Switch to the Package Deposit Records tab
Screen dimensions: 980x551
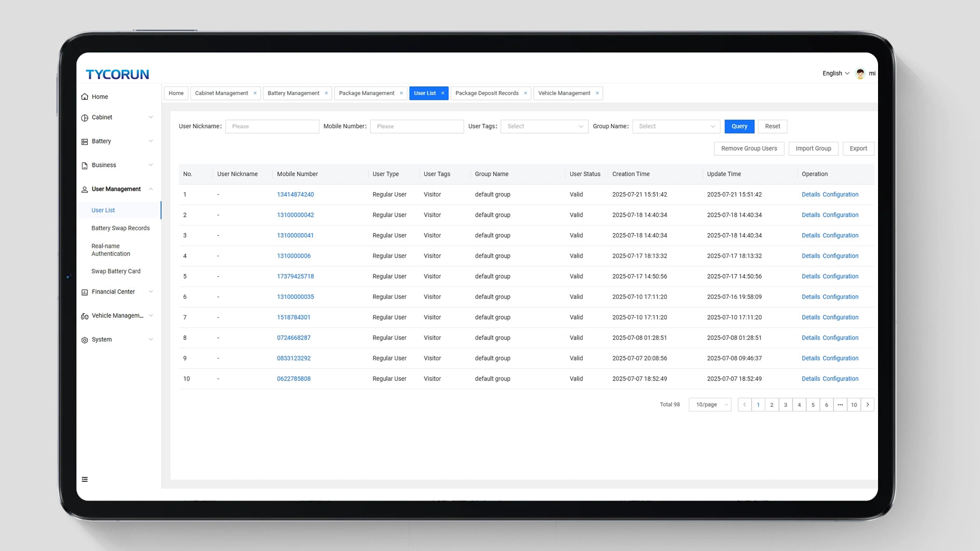coord(486,94)
